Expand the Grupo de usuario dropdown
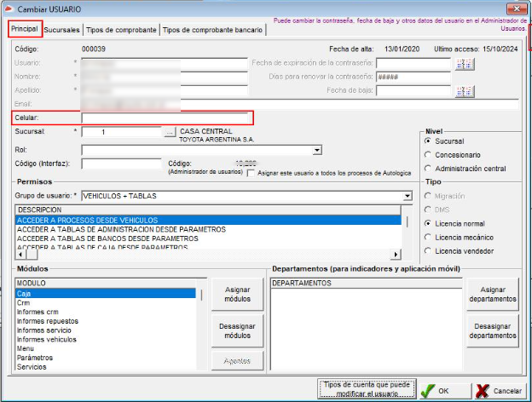532x402 pixels. [408, 196]
